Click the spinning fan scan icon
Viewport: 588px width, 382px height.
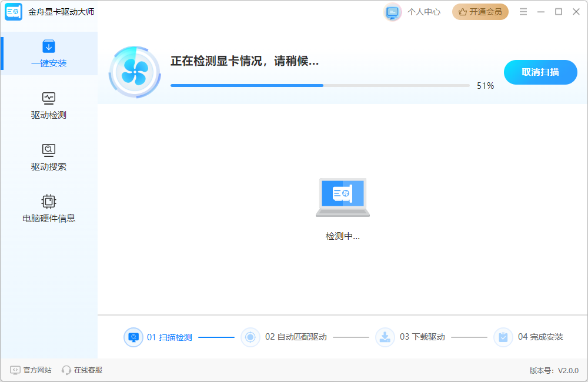[x=135, y=72]
